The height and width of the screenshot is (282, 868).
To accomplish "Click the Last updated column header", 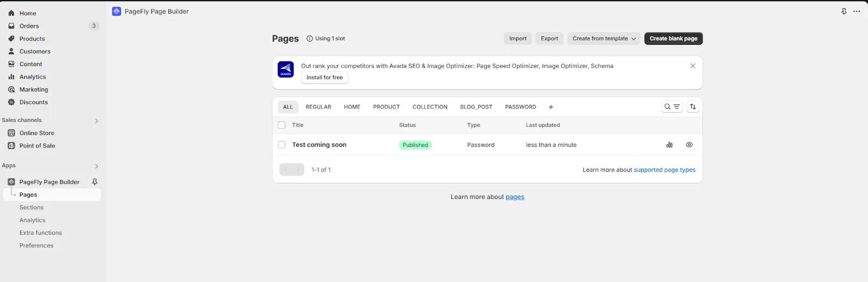I will [542, 125].
